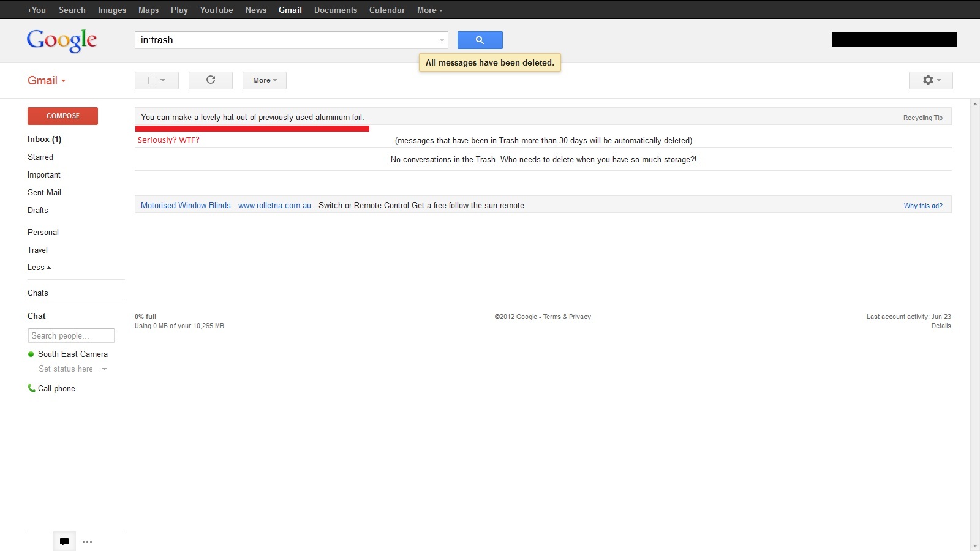
Task: Open the Drafts folder
Action: point(38,210)
